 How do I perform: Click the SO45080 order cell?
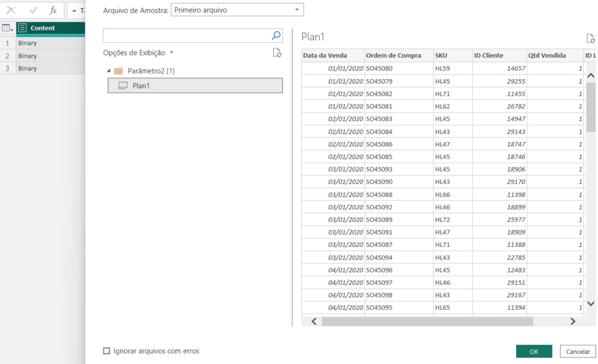[399, 68]
